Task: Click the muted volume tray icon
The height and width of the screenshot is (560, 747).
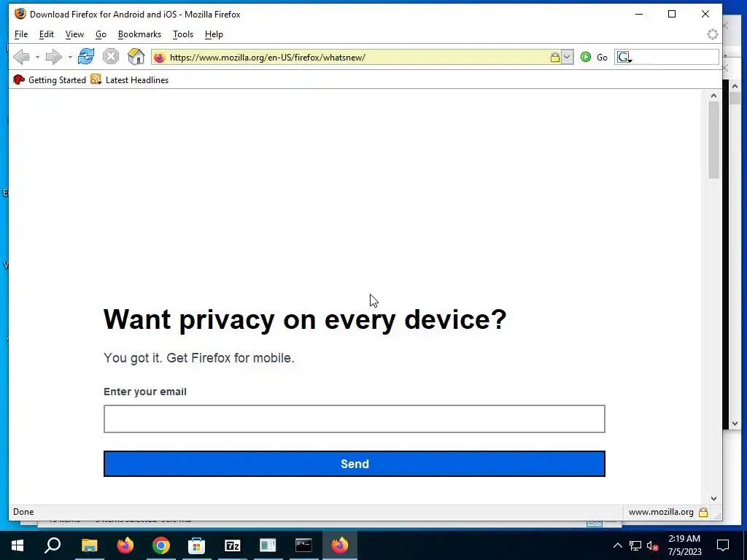Action: (x=653, y=545)
